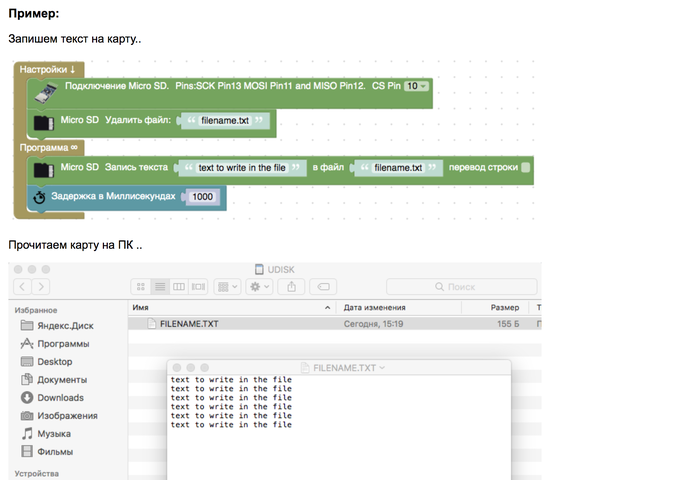Select Downloads in Finder sidebar
Viewport: 700px width, 480px height.
coord(60,397)
